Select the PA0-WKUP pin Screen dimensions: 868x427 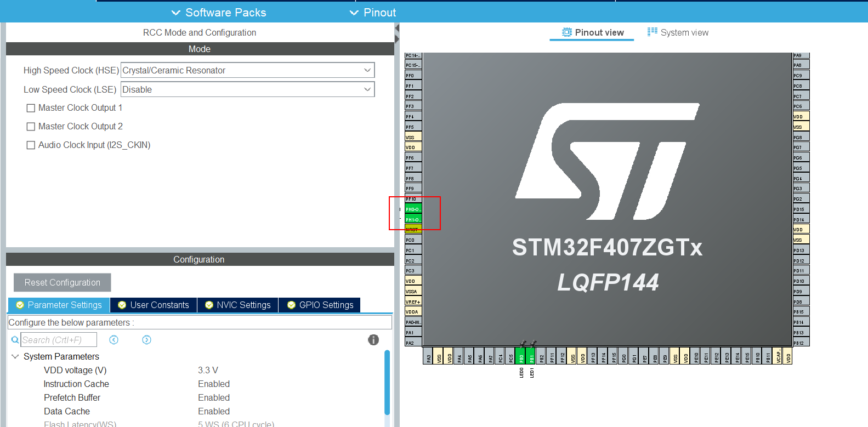(413, 322)
